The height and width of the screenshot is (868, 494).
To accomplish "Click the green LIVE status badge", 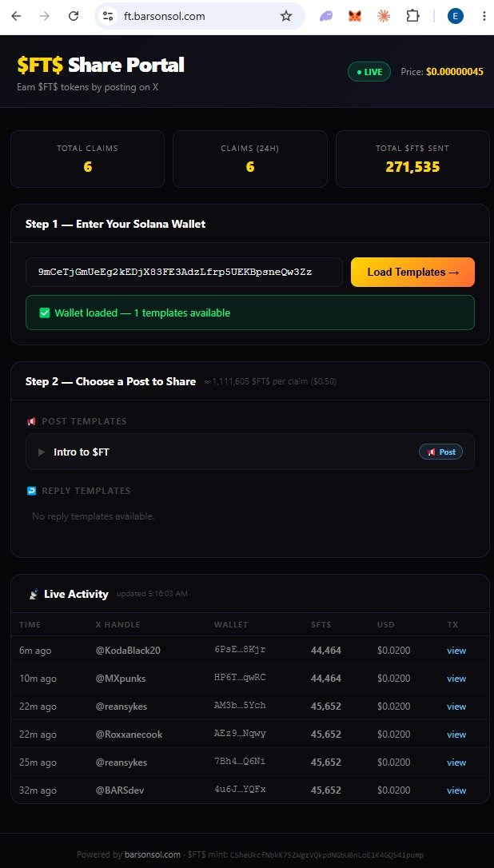I will pyautogui.click(x=369, y=72).
